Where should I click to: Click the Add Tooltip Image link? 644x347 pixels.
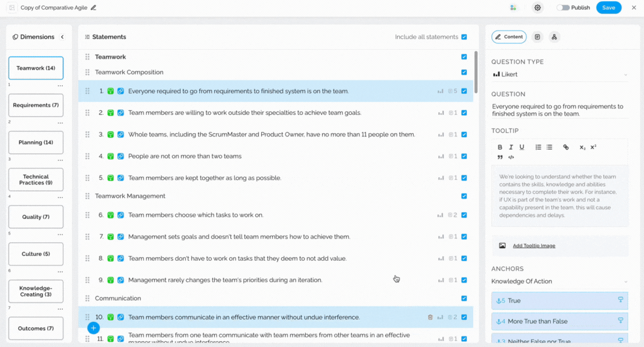point(534,246)
